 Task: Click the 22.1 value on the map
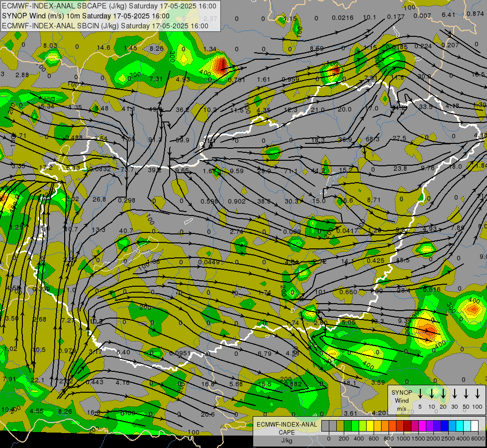pyautogui.click(x=38, y=380)
